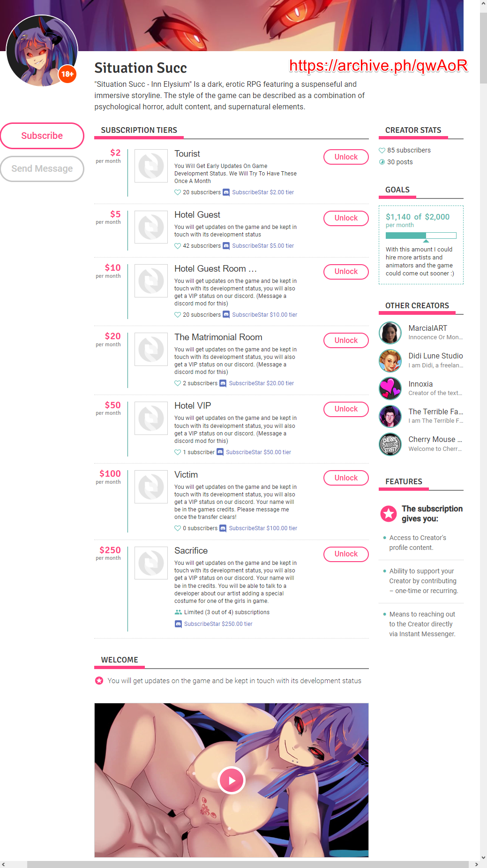This screenshot has width=487, height=868.
Task: Open the SubscribeStar $10.00 tier link
Action: (264, 315)
